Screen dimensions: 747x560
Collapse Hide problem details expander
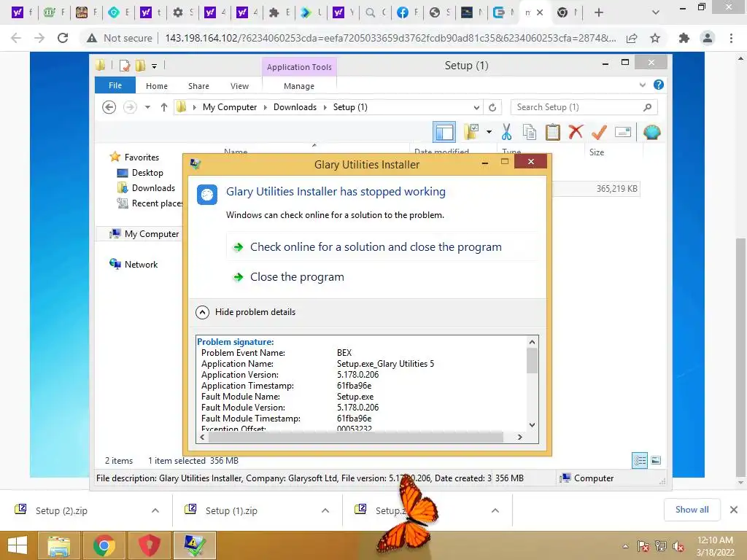[246, 312]
